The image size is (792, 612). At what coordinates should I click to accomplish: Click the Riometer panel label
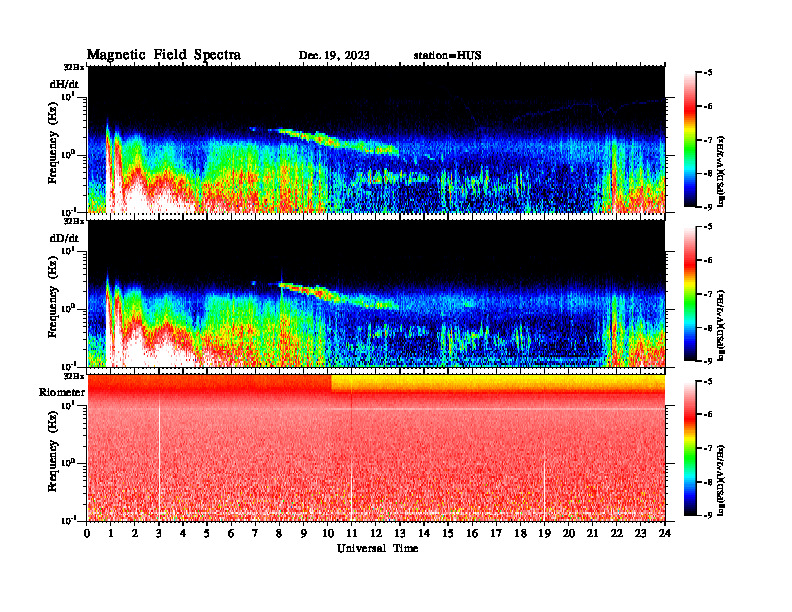coord(62,392)
